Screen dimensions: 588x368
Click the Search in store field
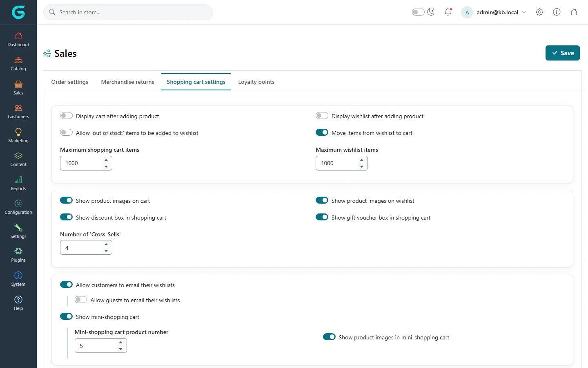[x=128, y=12]
